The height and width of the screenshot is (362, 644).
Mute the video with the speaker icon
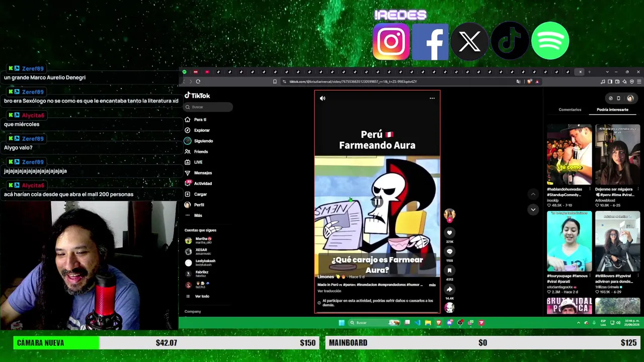point(323,99)
